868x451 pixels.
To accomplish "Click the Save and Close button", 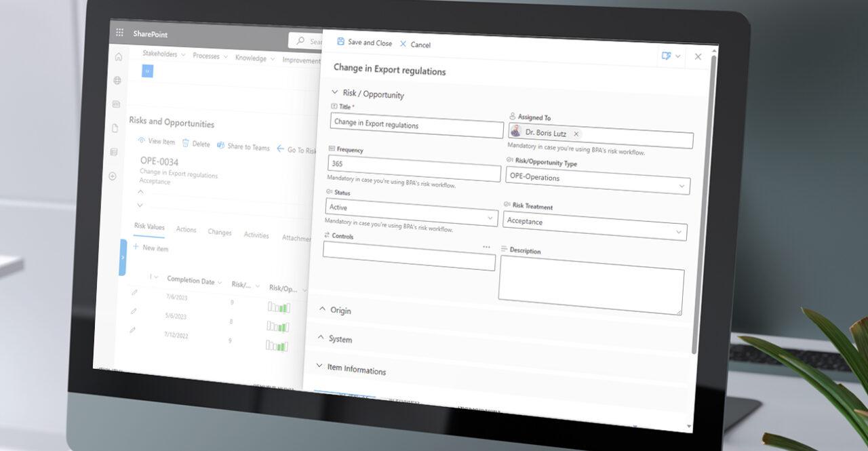I will pyautogui.click(x=363, y=42).
